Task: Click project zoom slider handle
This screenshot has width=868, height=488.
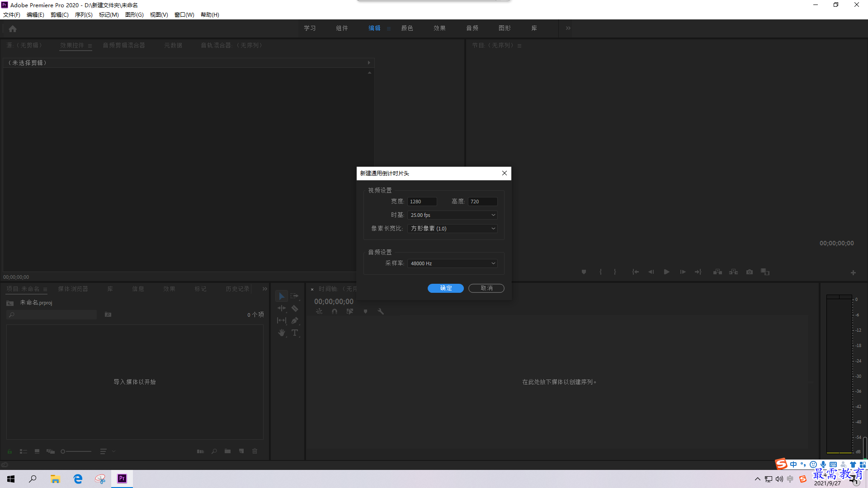Action: click(63, 451)
